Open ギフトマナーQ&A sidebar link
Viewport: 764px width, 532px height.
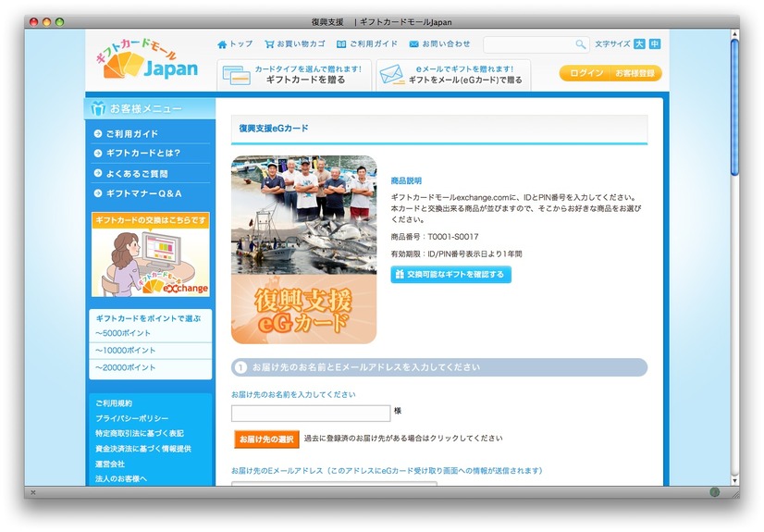pos(144,193)
